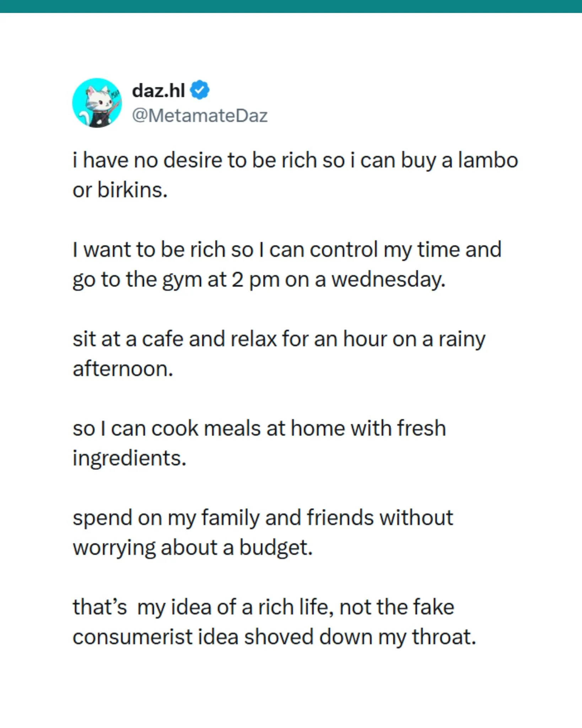Click the "I want to be rich" line

pyautogui.click(x=287, y=250)
